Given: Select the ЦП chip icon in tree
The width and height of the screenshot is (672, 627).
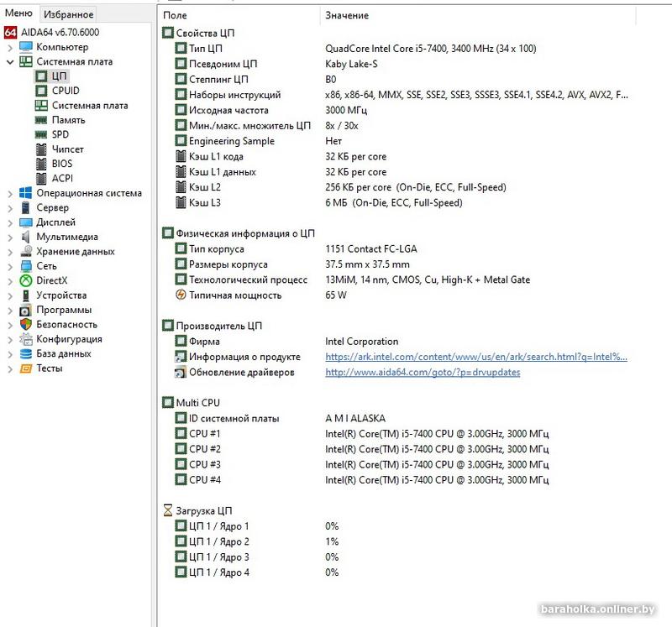Looking at the screenshot, I should point(41,76).
